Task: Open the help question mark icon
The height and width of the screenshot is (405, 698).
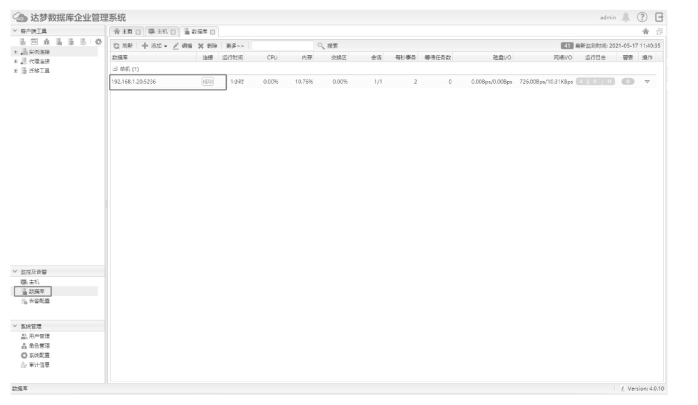Action: (642, 17)
